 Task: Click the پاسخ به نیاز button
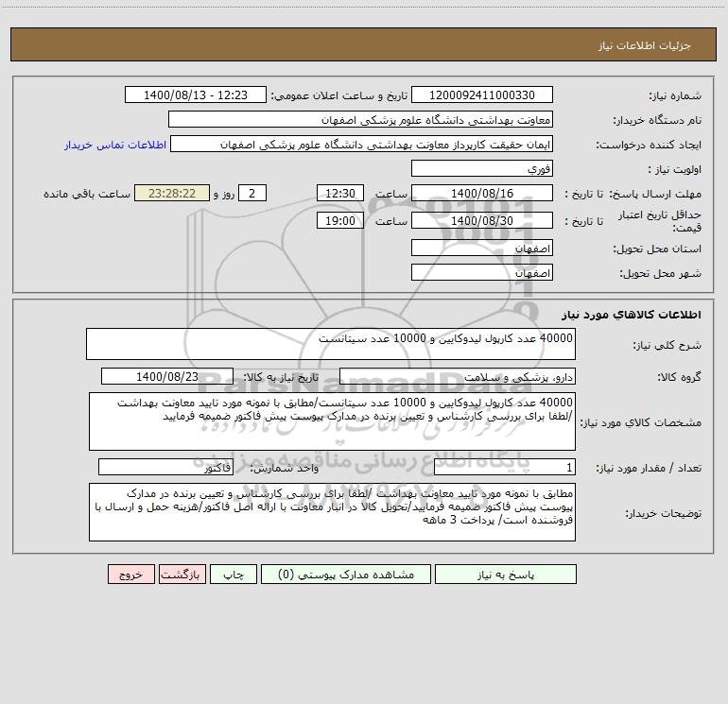click(505, 574)
